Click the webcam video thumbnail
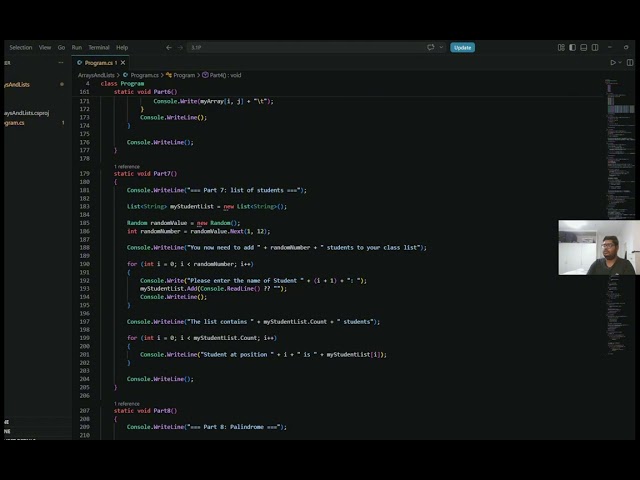Viewport: 640px width, 480px height. (599, 247)
